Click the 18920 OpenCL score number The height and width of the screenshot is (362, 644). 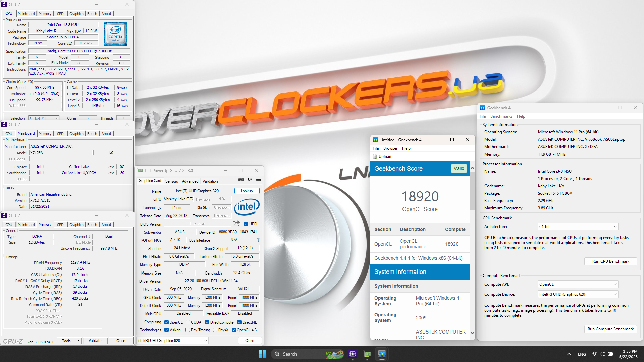[420, 197]
